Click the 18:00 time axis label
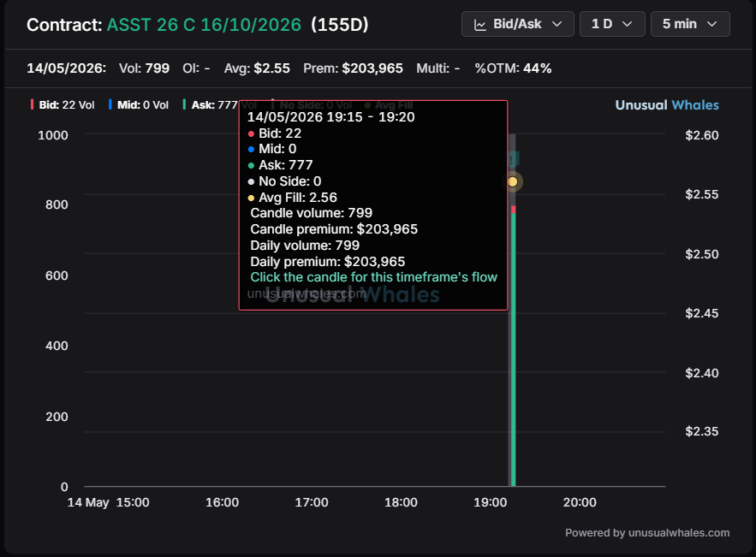The image size is (756, 557). 402,502
